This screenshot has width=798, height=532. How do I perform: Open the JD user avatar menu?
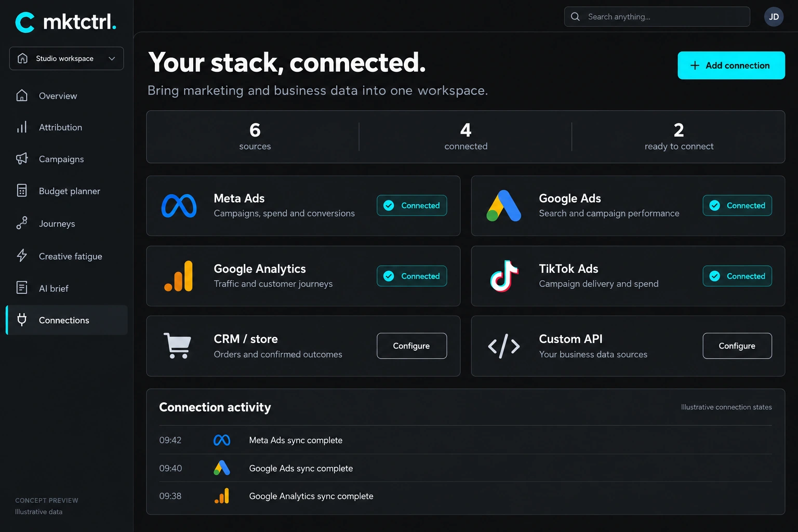click(x=774, y=17)
